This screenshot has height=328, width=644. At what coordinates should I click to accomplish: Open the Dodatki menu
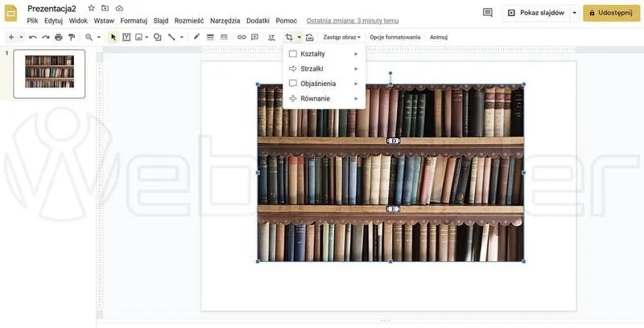258,21
